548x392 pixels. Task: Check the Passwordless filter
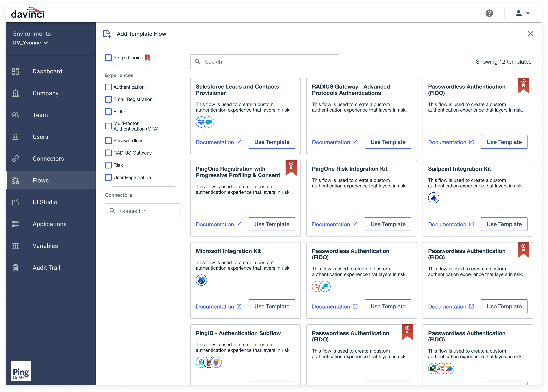[108, 141]
